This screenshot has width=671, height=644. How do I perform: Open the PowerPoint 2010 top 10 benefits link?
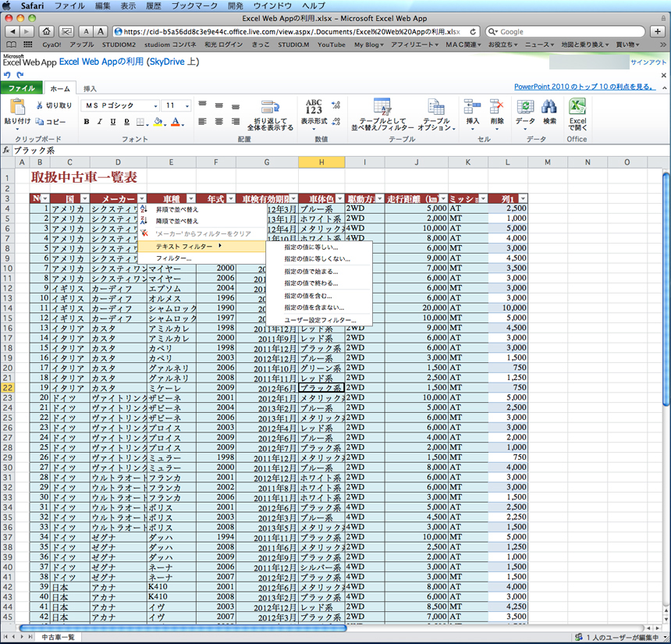coord(584,87)
